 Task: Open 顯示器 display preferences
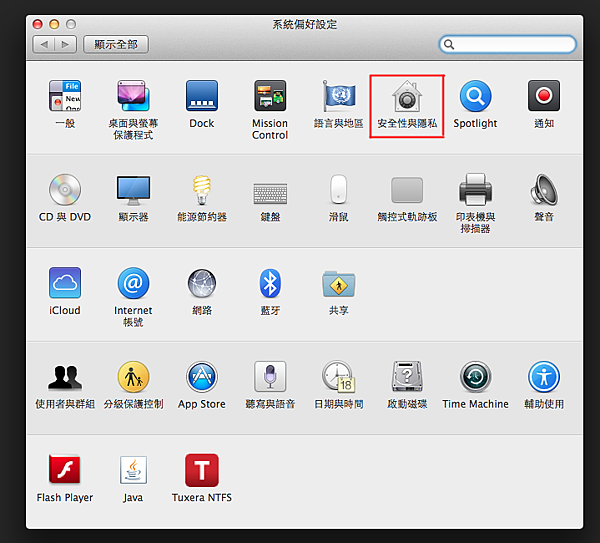(133, 190)
